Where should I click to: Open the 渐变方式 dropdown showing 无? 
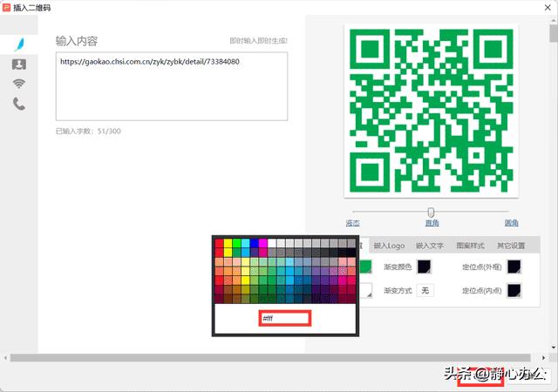(425, 291)
